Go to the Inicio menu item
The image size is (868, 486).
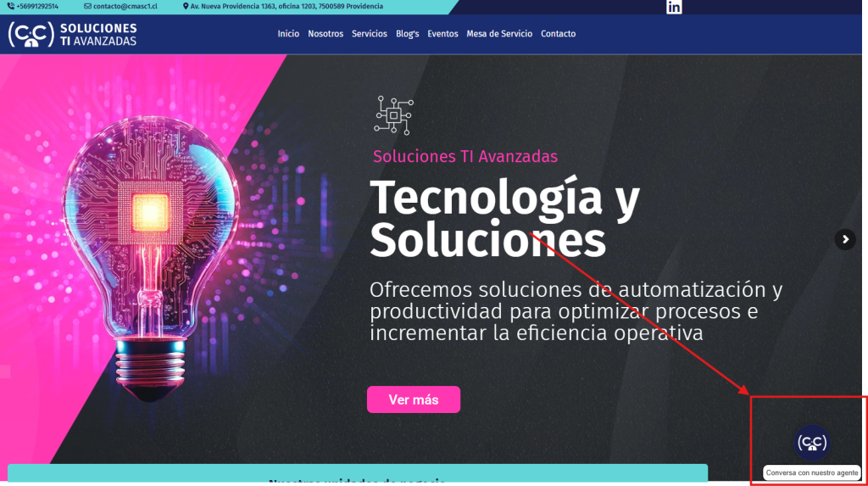pos(288,34)
